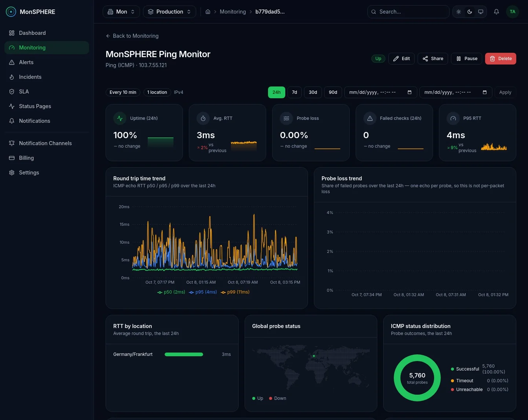This screenshot has width=528, height=420.
Task: Toggle the p99 (11ms) series in the legend
Action: [x=235, y=292]
